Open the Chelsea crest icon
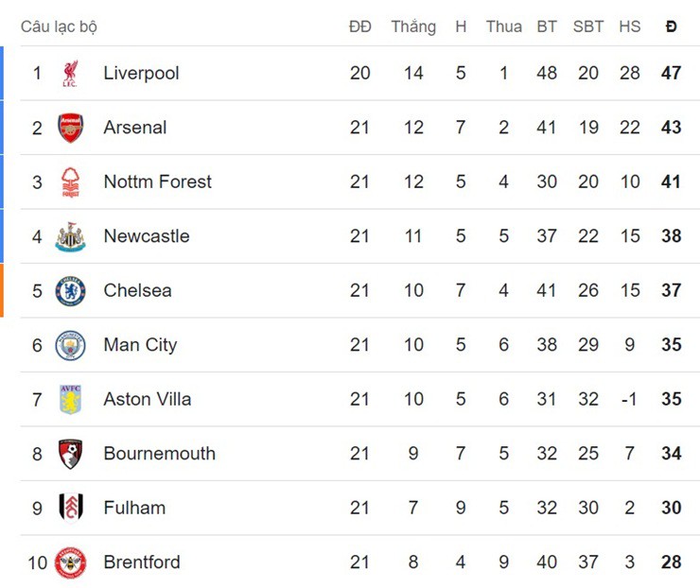700x588 pixels. (x=70, y=290)
